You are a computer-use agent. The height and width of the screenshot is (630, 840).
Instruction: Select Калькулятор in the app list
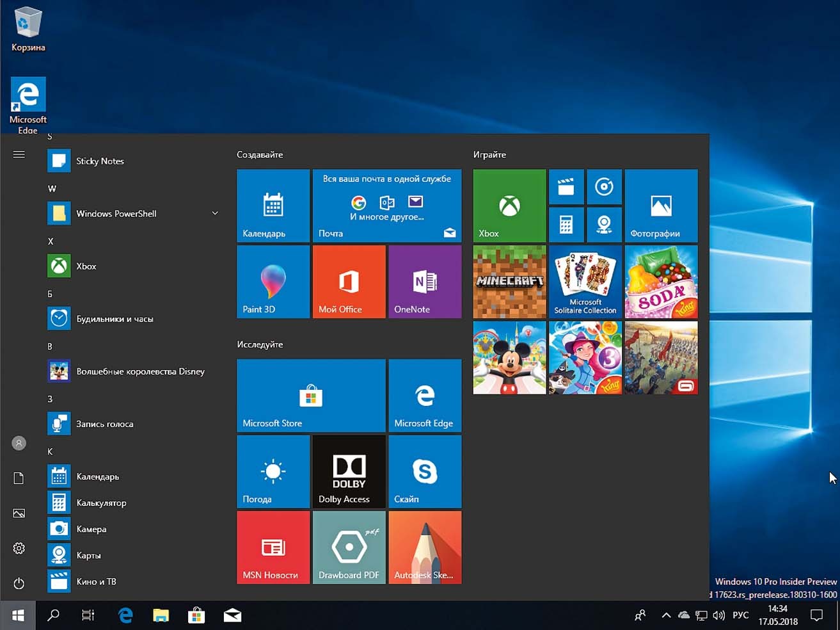pyautogui.click(x=101, y=503)
